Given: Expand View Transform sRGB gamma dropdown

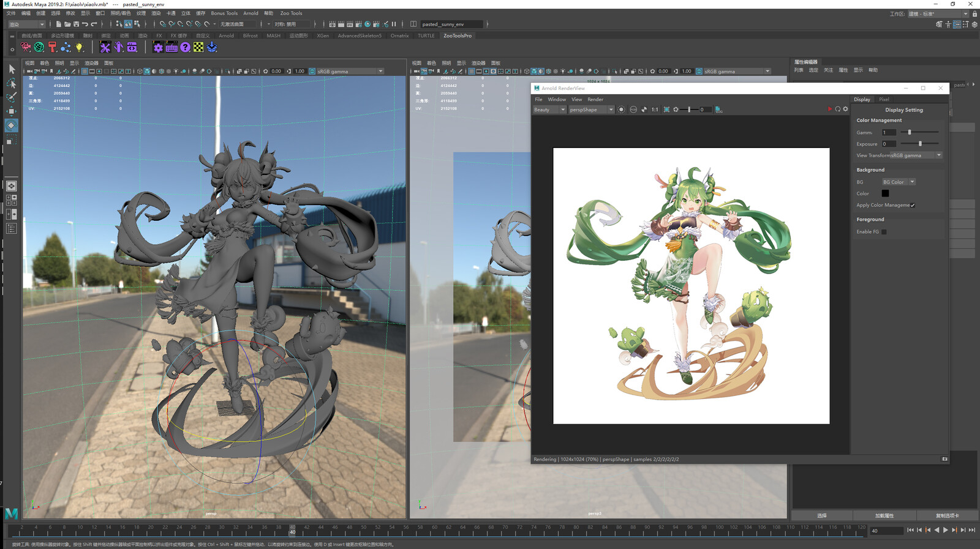Looking at the screenshot, I should 916,155.
